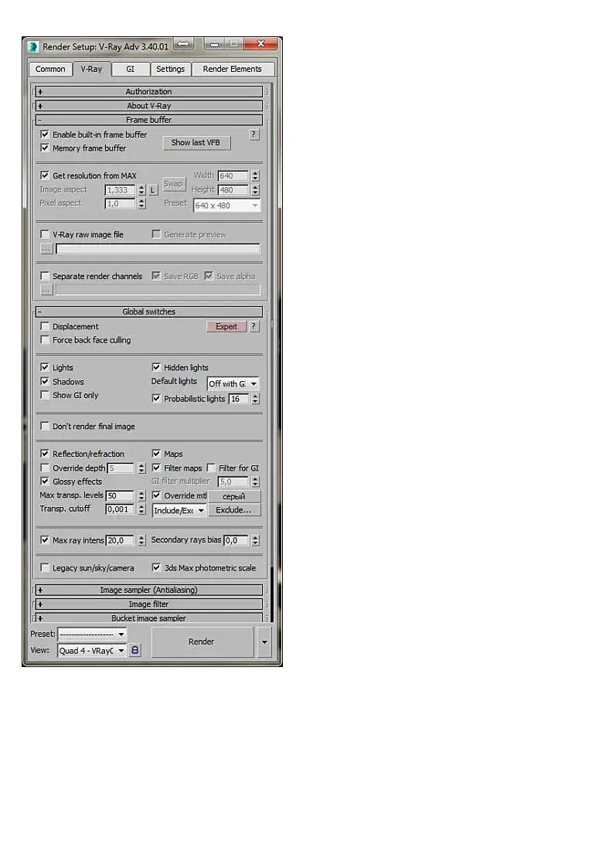Browse for separate render channels path
The image size is (616, 868).
[x=46, y=290]
